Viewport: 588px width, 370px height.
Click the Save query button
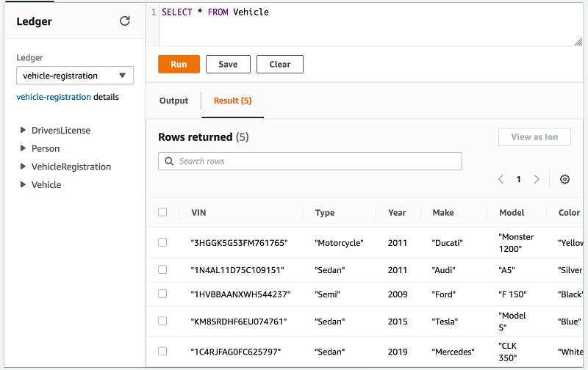pos(228,64)
